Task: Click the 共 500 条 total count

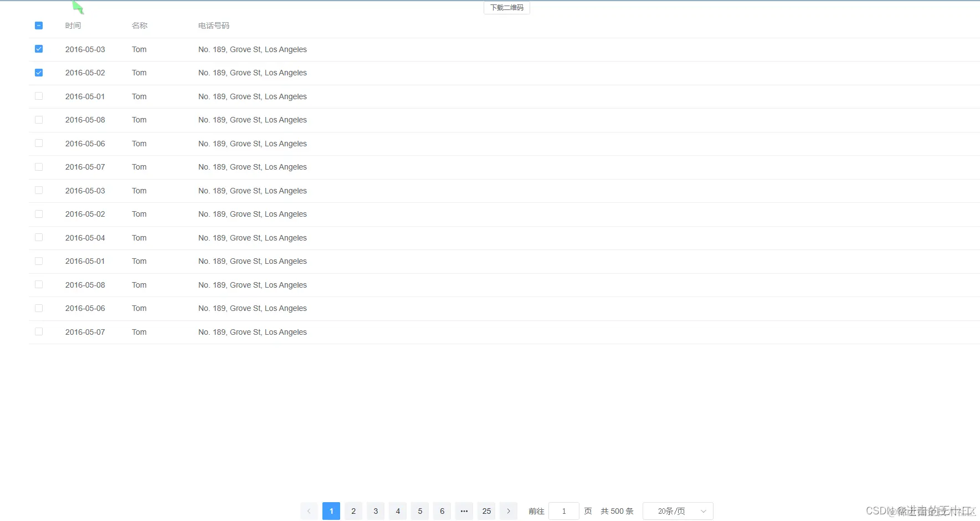Action: pos(617,511)
